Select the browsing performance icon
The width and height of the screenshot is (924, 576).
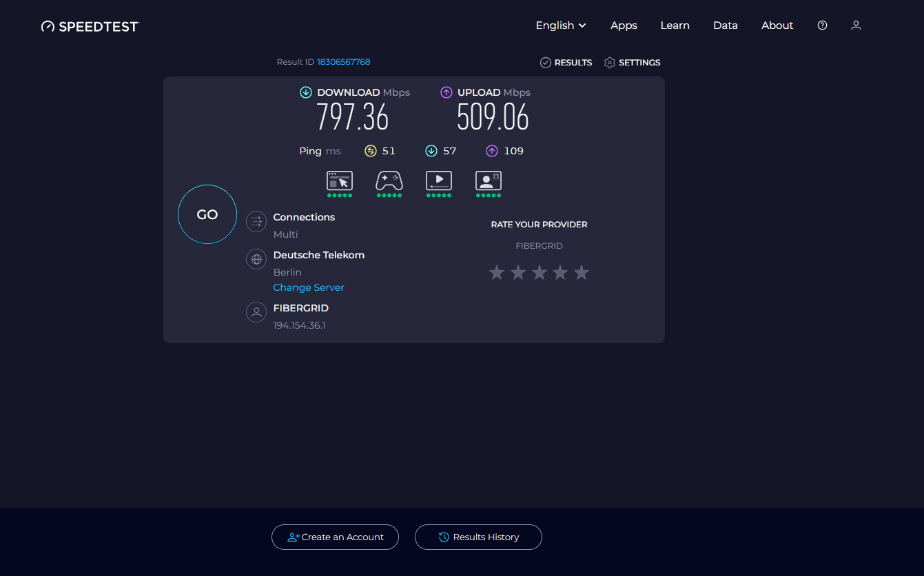click(340, 181)
